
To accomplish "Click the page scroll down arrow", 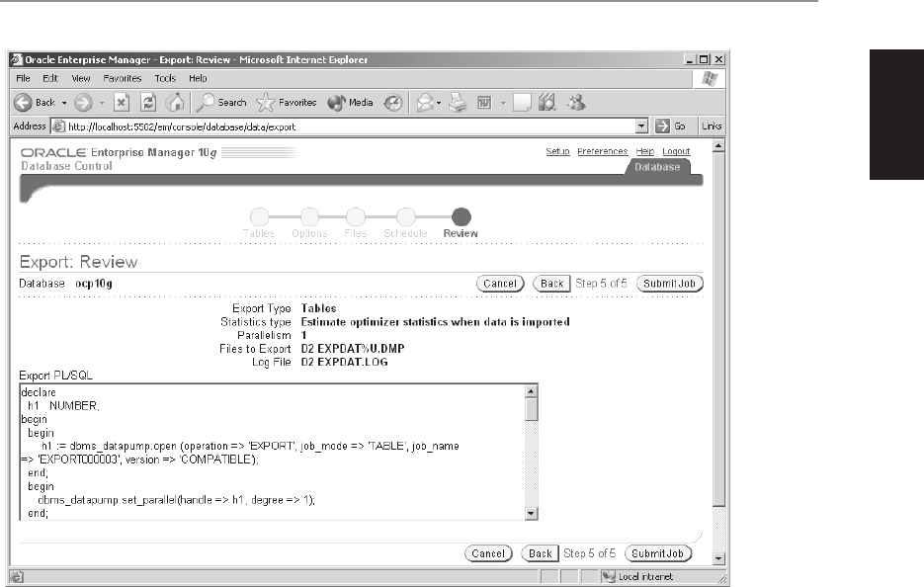I will click(x=718, y=557).
